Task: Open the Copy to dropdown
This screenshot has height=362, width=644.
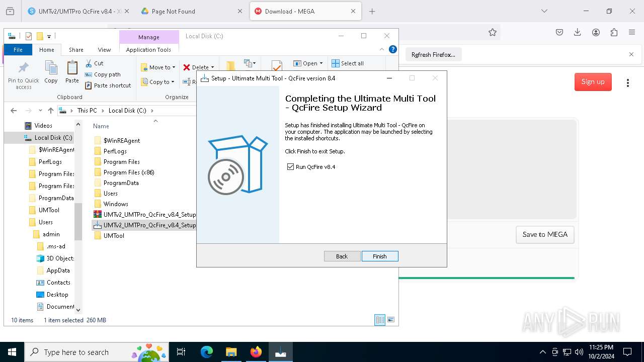Action: coord(158,82)
